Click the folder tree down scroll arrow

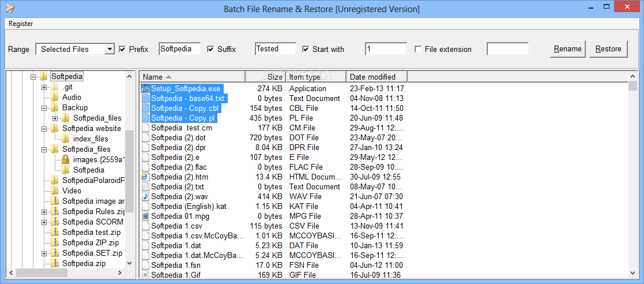click(129, 263)
